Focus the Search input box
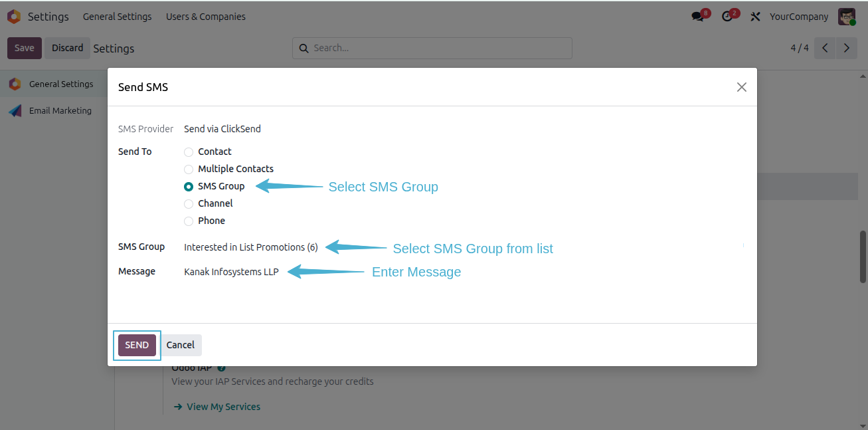This screenshot has height=430, width=868. (432, 48)
